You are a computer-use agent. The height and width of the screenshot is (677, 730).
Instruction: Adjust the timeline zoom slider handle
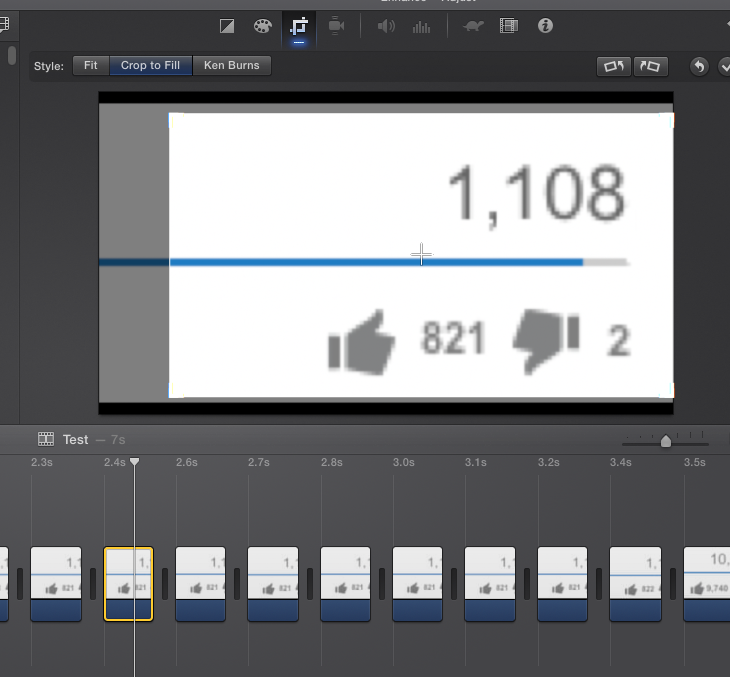tap(666, 441)
